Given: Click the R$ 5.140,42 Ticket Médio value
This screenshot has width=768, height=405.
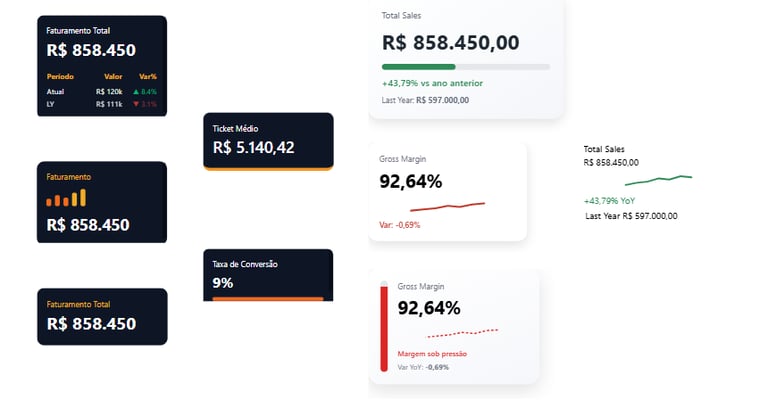Looking at the screenshot, I should coord(254,148).
